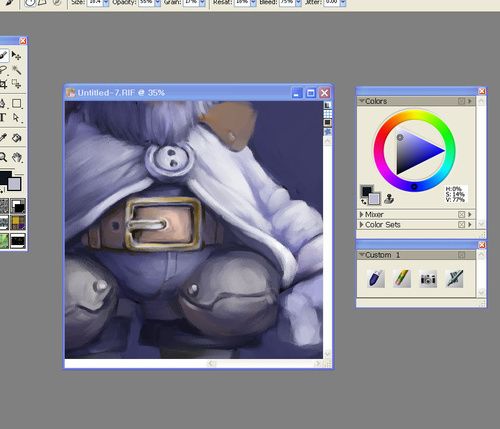Screen dimensions: 500x429
Task: Select the Magic Wand tool
Action: 16,69
